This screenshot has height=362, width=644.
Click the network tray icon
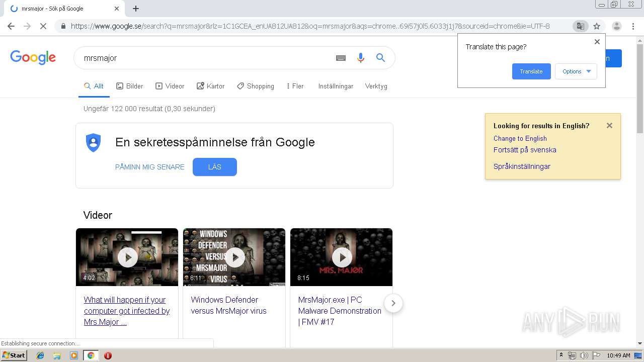tap(572, 355)
